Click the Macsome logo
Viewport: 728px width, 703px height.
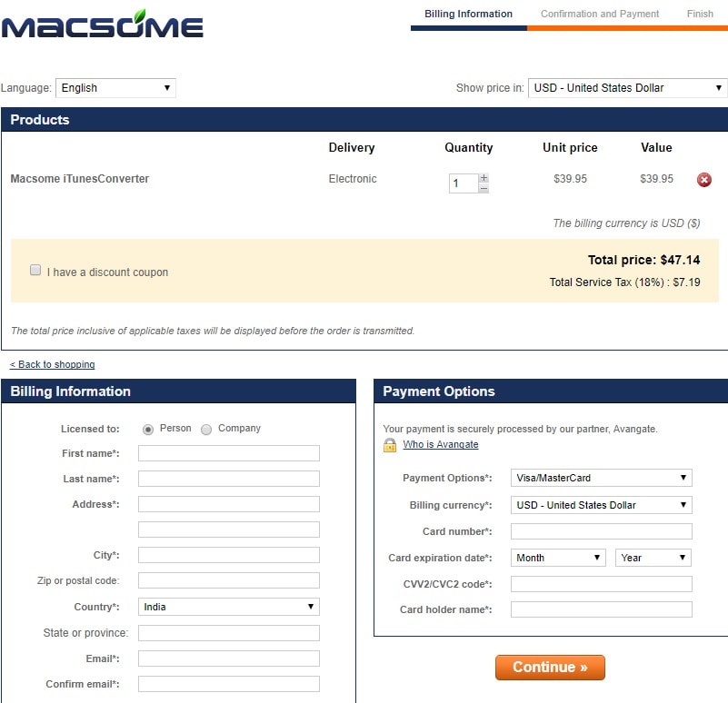pos(102,25)
